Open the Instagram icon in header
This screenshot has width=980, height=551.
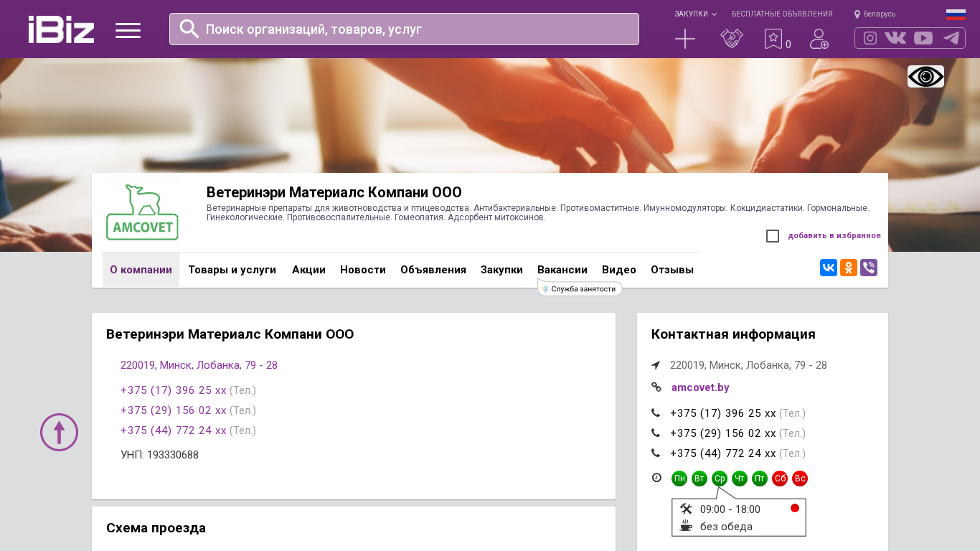[870, 38]
